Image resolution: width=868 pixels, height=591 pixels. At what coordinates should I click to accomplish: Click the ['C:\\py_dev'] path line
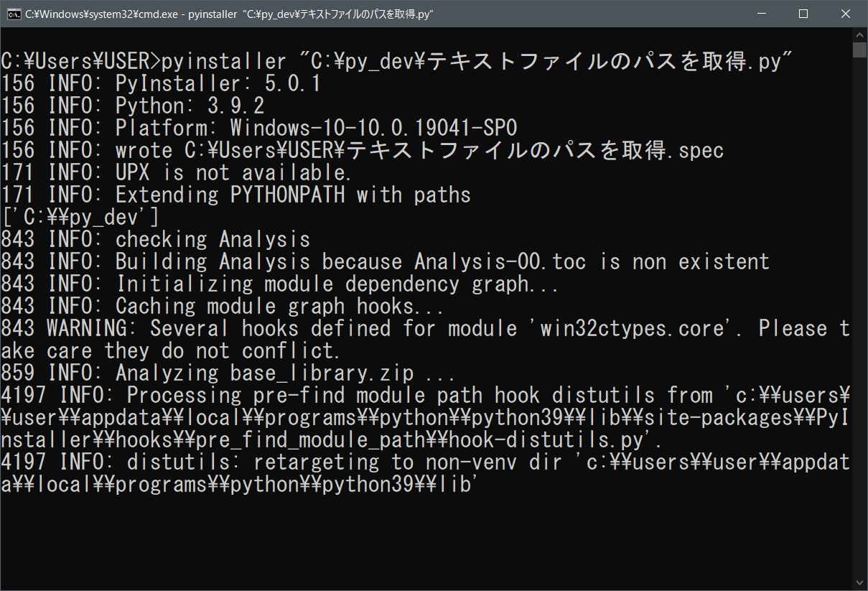[x=80, y=217]
